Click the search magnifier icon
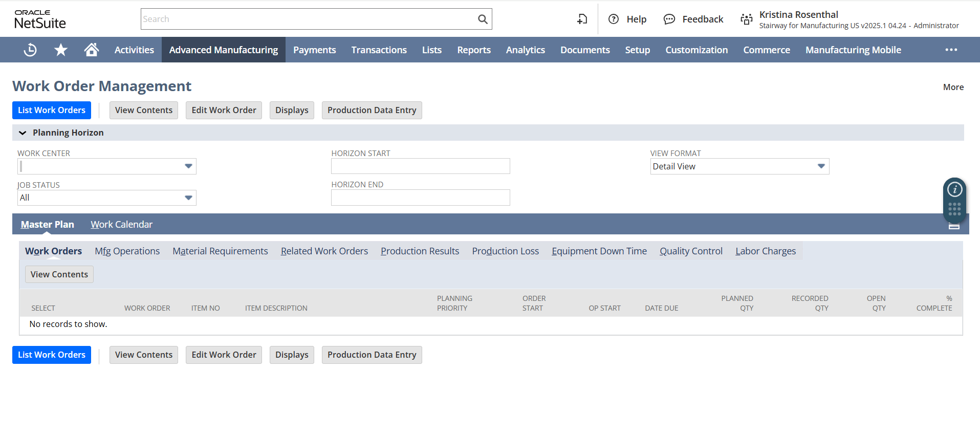The height and width of the screenshot is (436, 980). point(483,19)
